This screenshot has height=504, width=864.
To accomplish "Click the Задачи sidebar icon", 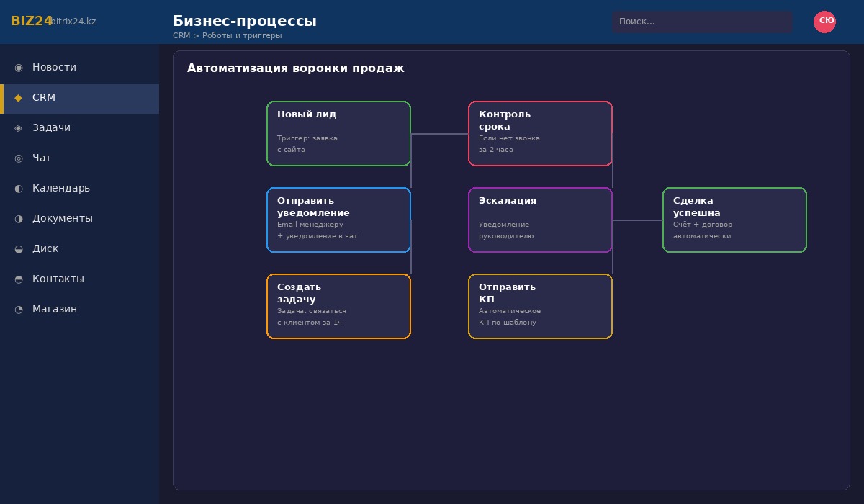I will point(19,128).
